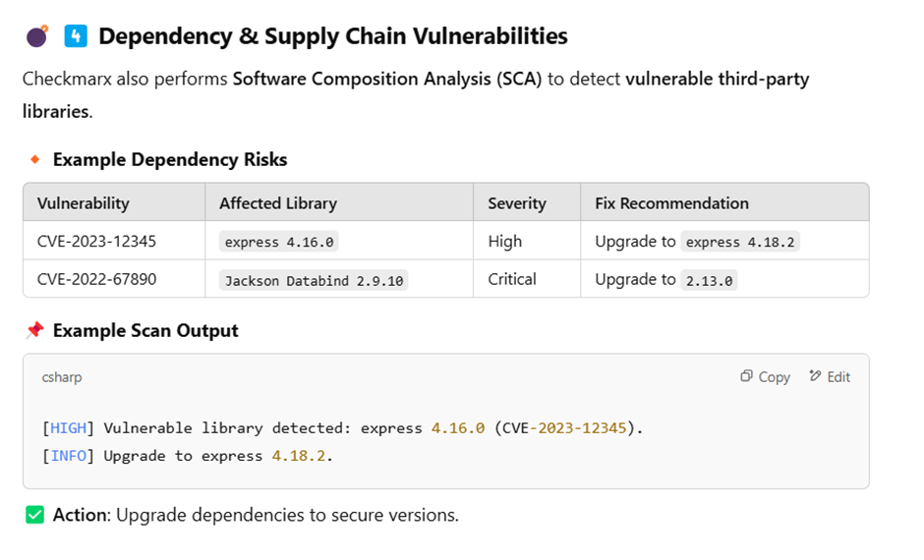Click the Jackson Databind 2.9.10 code tag
This screenshot has width=924, height=560.
[314, 280]
